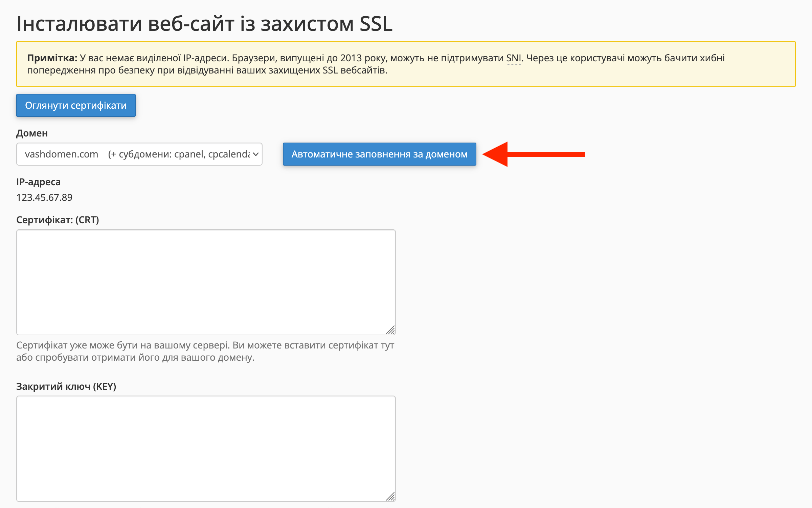Select the IP address 123.45.67.89 text
The image size is (812, 508).
tap(44, 197)
